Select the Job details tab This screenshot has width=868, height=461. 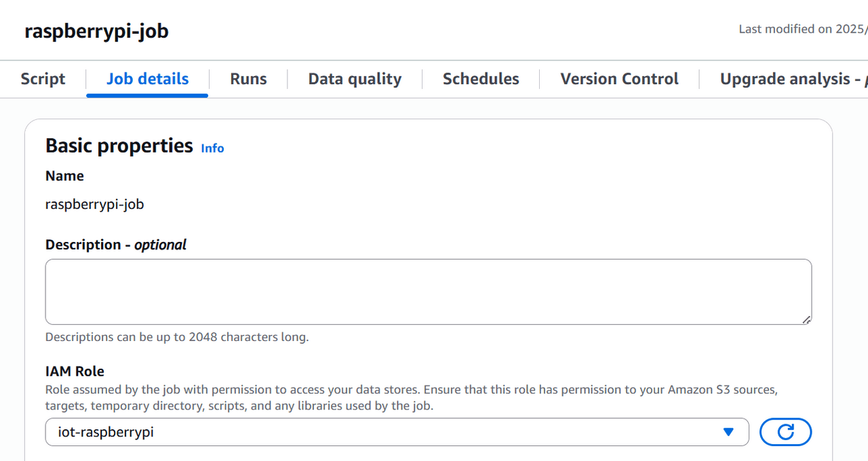(x=147, y=79)
